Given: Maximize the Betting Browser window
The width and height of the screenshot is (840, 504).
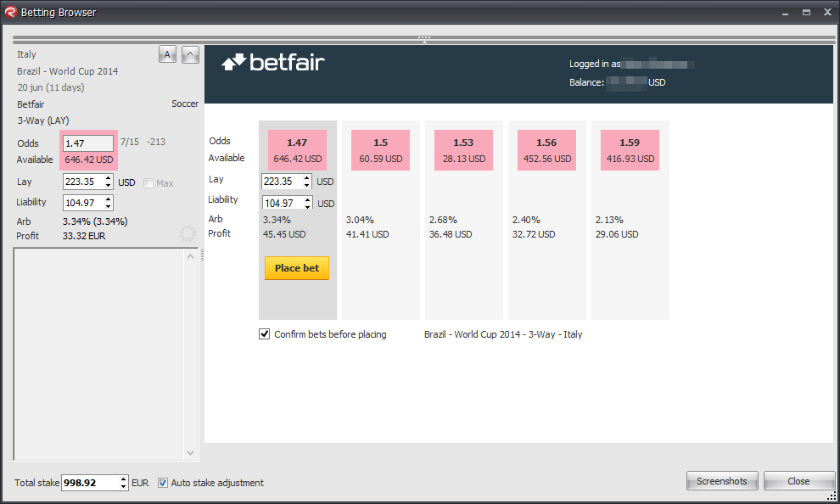Looking at the screenshot, I should [806, 12].
